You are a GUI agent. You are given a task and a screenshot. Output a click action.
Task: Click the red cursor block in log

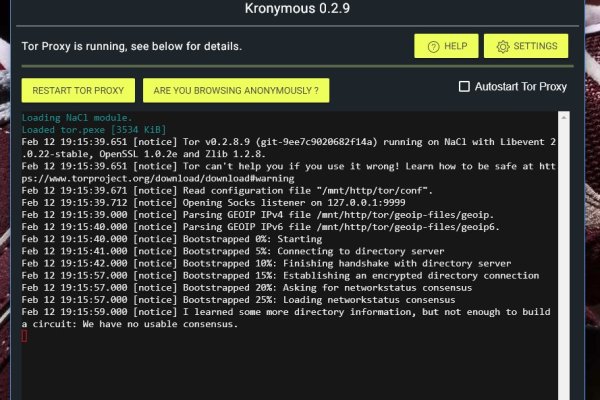click(24, 336)
